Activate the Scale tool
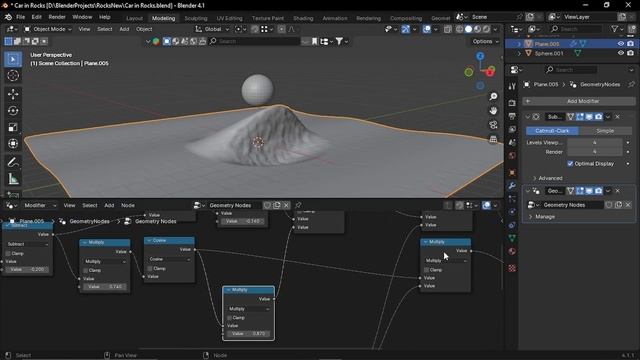The image size is (640, 360). [13, 127]
